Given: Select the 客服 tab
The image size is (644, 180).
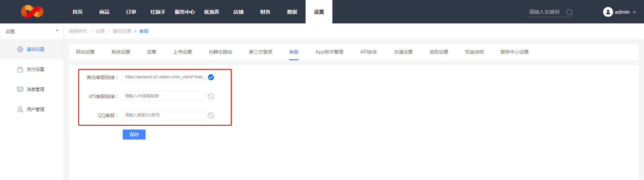Looking at the screenshot, I should coord(294,52).
